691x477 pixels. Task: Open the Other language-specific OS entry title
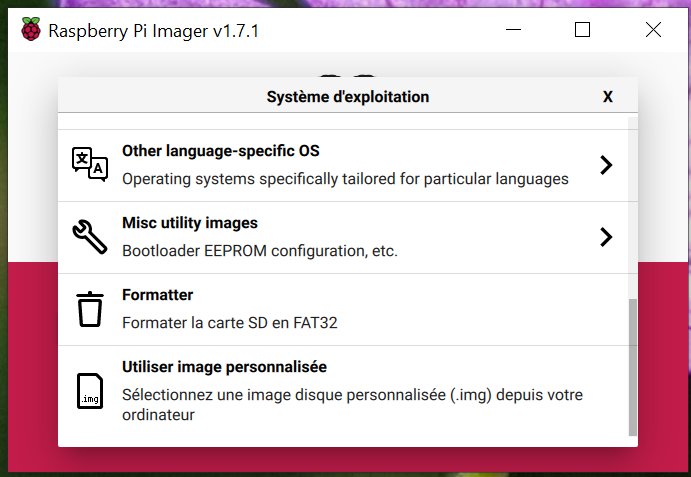[x=221, y=151]
